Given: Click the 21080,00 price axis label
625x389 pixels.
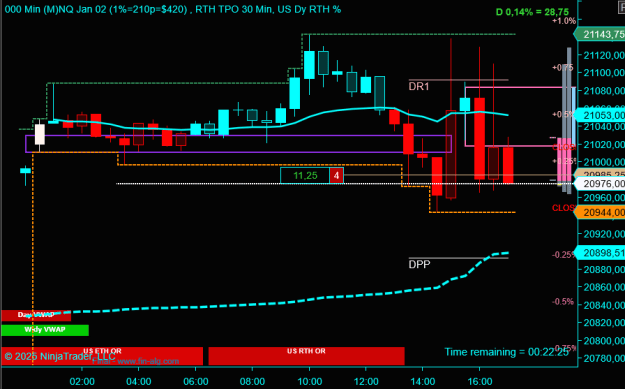Looking at the screenshot, I should coord(604,91).
